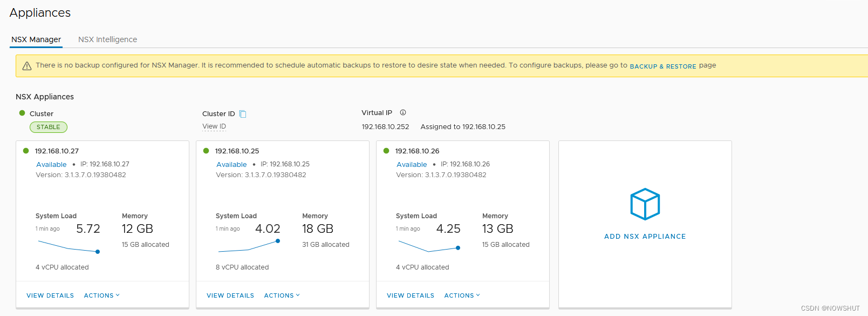The width and height of the screenshot is (868, 316).
Task: Click the '31 GB allocated' text
Action: click(326, 245)
